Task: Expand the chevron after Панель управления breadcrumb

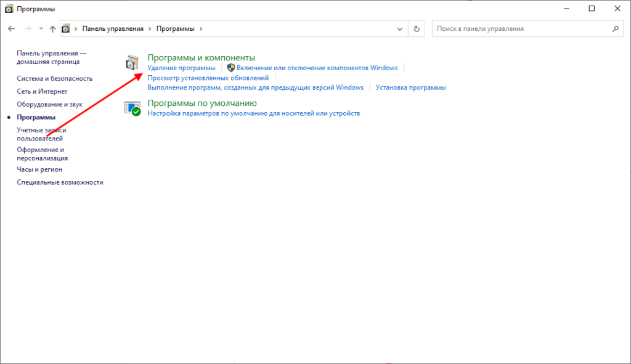Action: point(150,29)
